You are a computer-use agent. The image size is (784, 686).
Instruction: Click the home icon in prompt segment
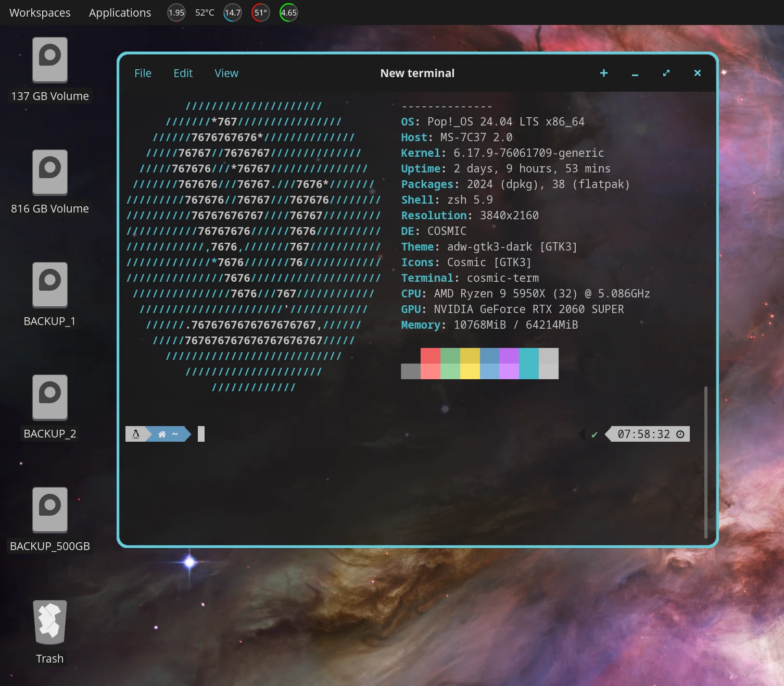[x=162, y=434]
